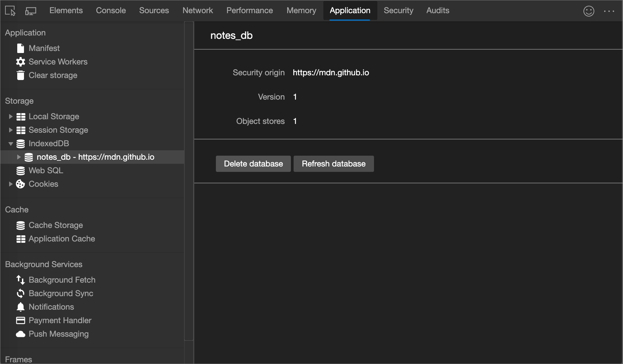Switch to the Network tab
Screen dimensions: 623x364
pyautogui.click(x=198, y=10)
